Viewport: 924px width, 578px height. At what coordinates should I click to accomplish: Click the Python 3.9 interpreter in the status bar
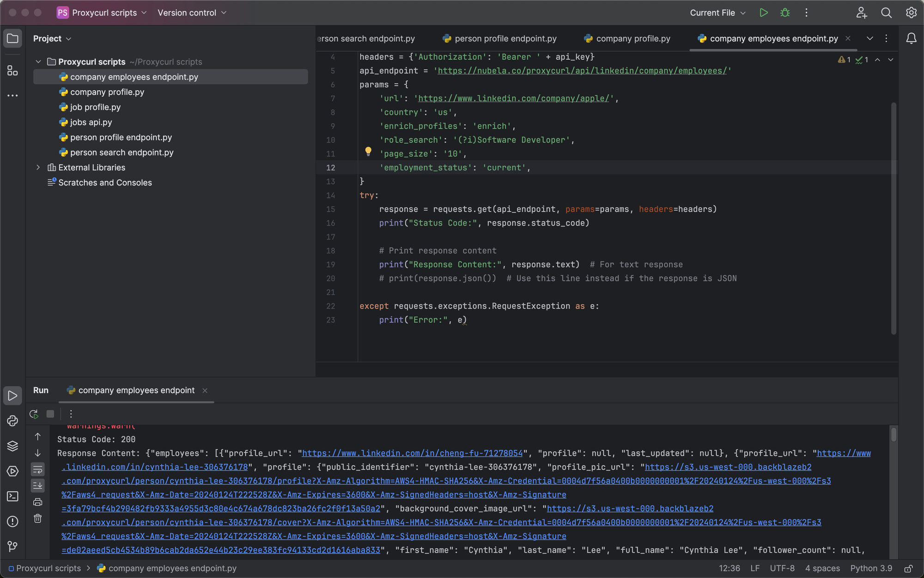871,568
